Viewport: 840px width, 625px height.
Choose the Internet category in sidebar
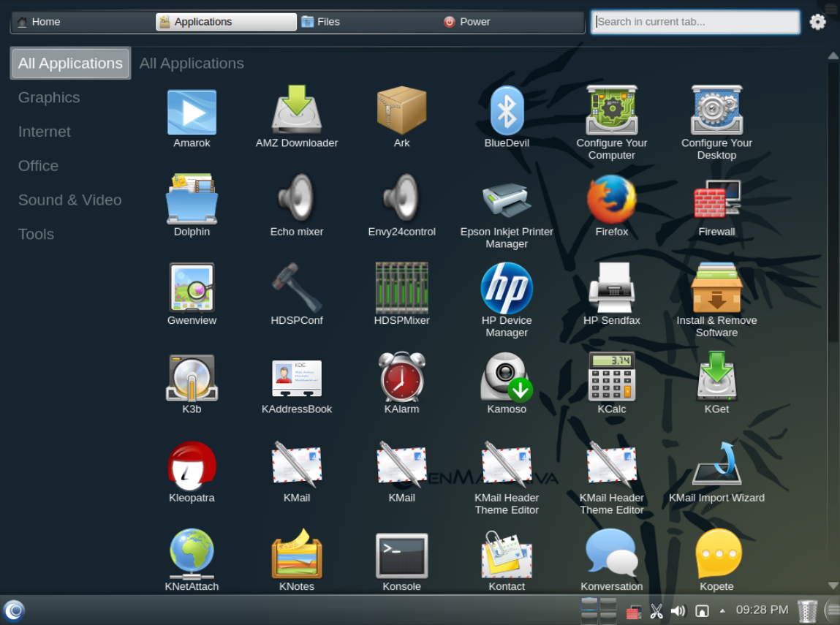[x=45, y=132]
